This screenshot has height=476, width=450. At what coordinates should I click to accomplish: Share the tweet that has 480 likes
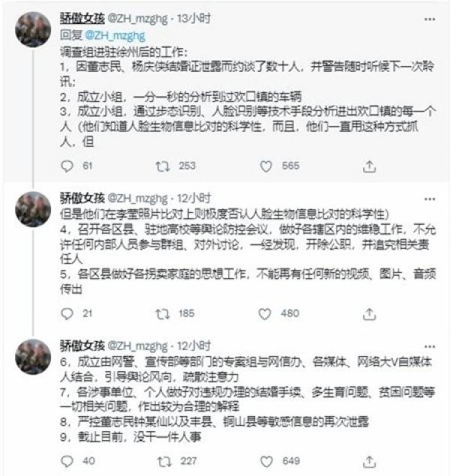coord(368,313)
